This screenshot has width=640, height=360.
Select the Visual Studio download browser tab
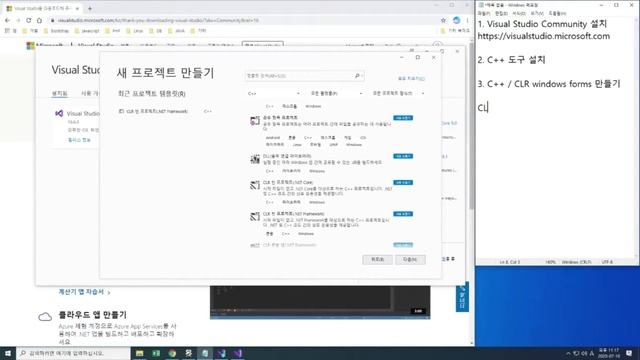(42, 8)
